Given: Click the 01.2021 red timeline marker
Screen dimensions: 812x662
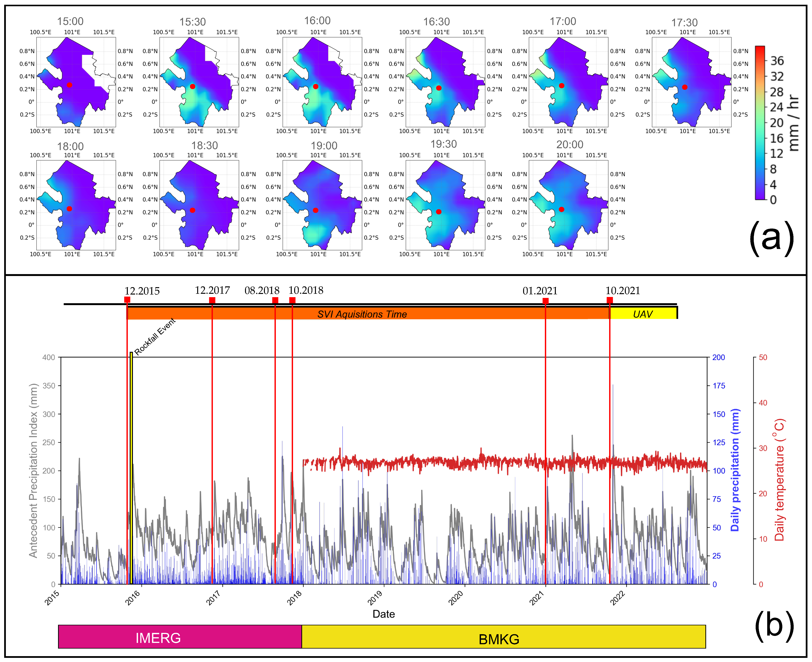Looking at the screenshot, I should tap(545, 301).
